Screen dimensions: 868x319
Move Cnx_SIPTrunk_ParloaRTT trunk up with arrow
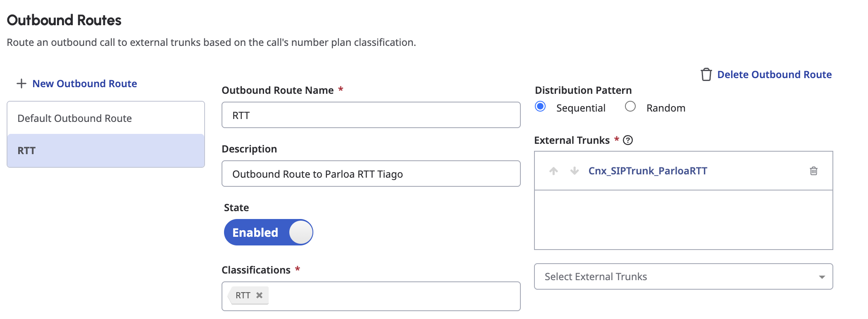coord(553,171)
